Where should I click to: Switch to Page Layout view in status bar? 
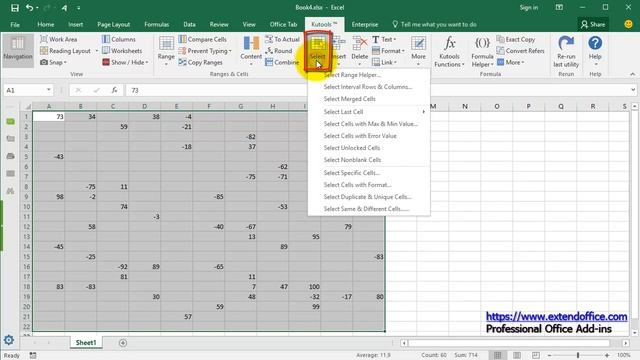coord(517,355)
